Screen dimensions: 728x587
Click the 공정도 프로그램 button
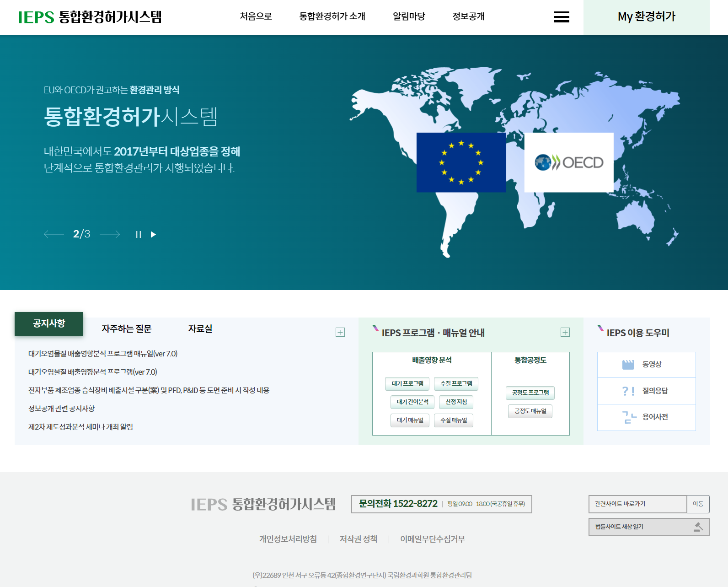(x=530, y=393)
